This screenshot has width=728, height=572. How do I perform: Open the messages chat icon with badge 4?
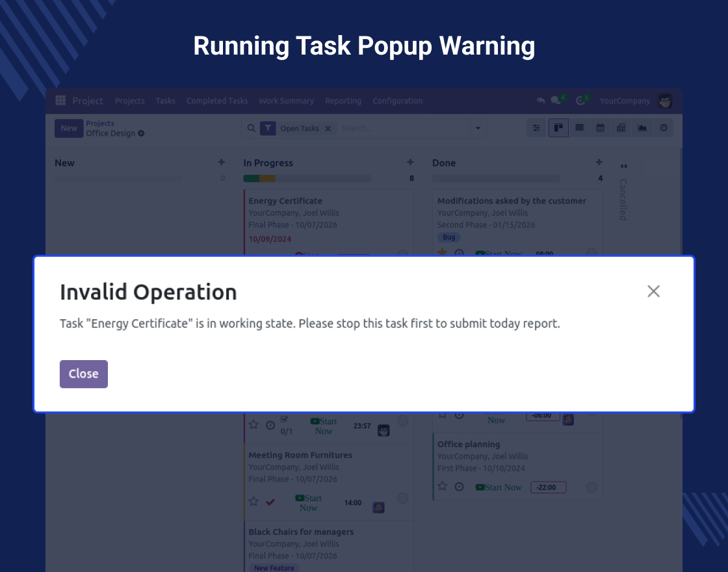[556, 100]
